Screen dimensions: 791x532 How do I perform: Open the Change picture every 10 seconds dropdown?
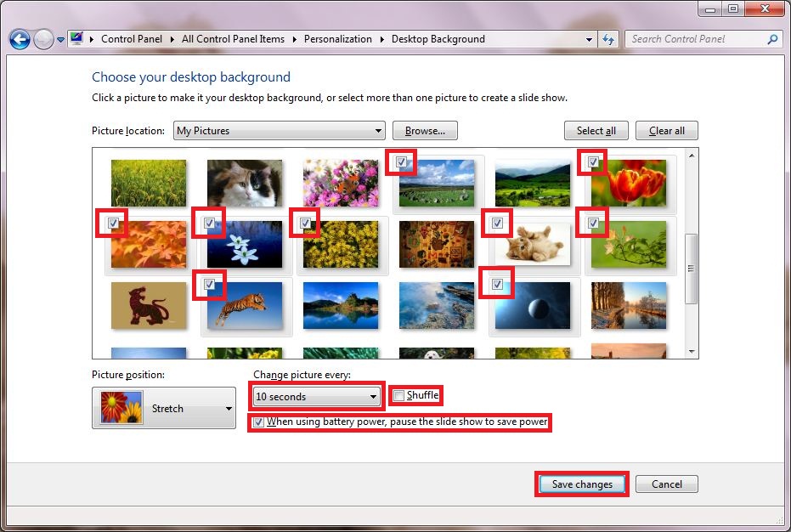coord(316,396)
